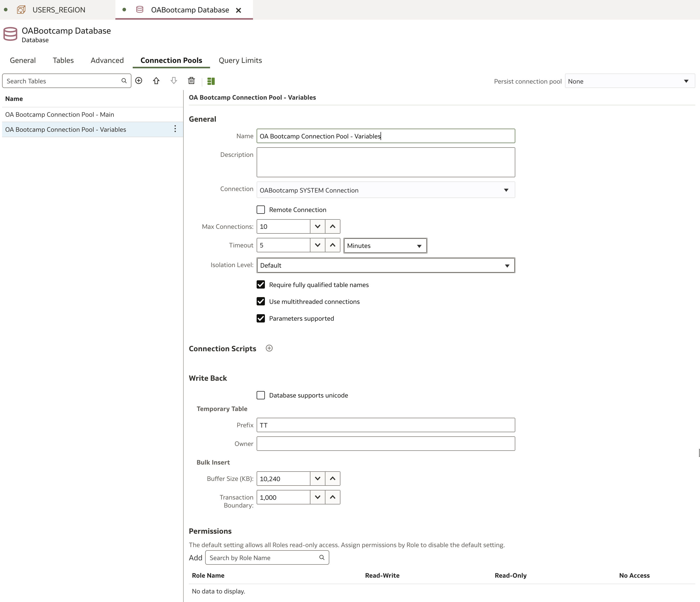Viewport: 700px width, 602px height.
Task: Select the Connection Pools tab
Action: (171, 61)
